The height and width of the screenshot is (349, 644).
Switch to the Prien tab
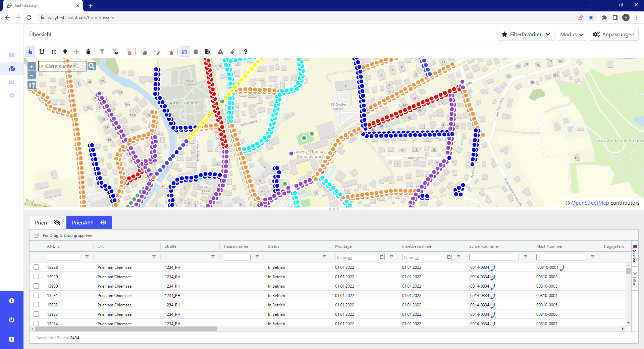(48, 222)
